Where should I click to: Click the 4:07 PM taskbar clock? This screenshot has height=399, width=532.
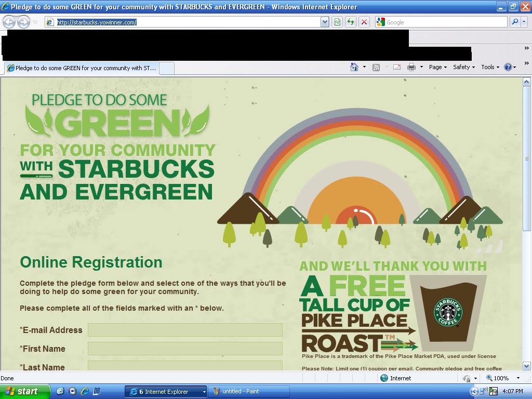(512, 391)
